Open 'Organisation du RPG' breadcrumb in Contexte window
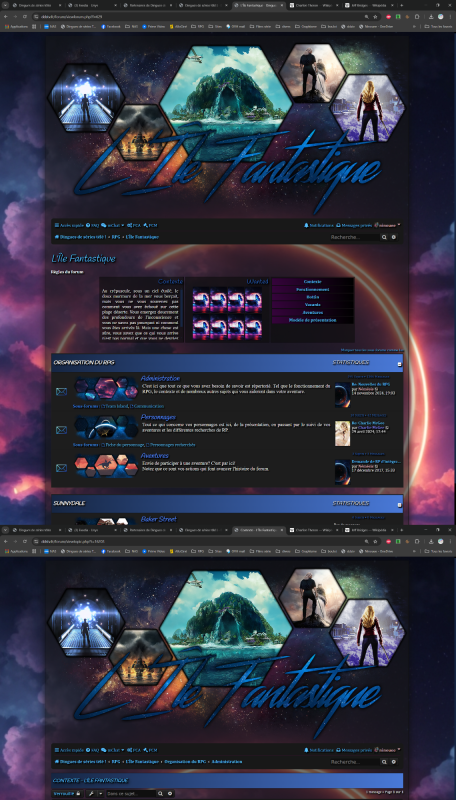 [x=185, y=762]
